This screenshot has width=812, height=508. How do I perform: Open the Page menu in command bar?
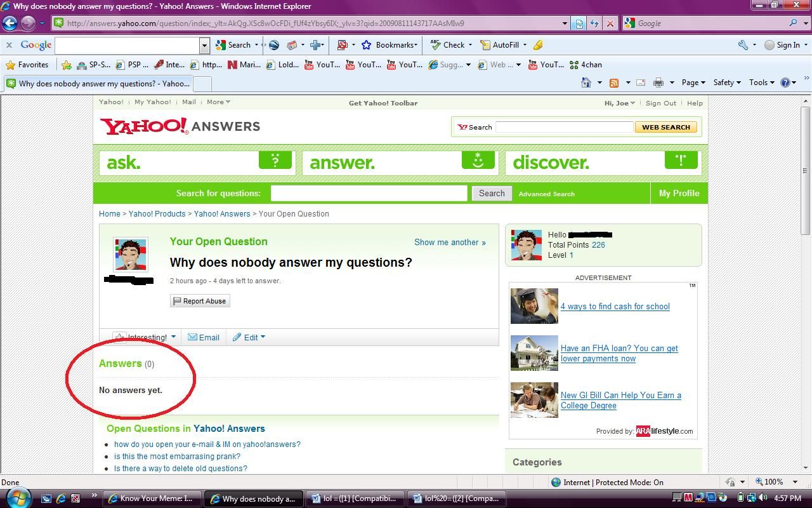(693, 83)
